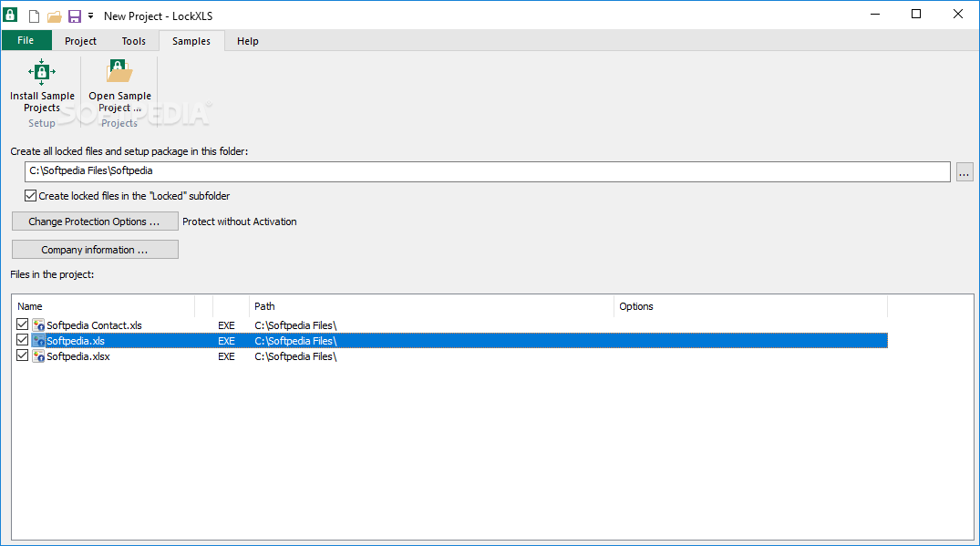Expand the quick access toolbar dropdown arrow
The image size is (980, 546).
tap(90, 15)
